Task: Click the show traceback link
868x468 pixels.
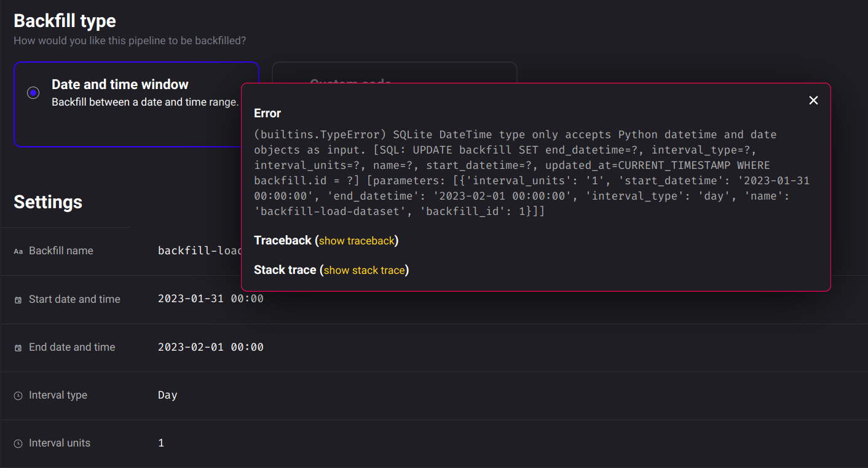Action: tap(357, 241)
